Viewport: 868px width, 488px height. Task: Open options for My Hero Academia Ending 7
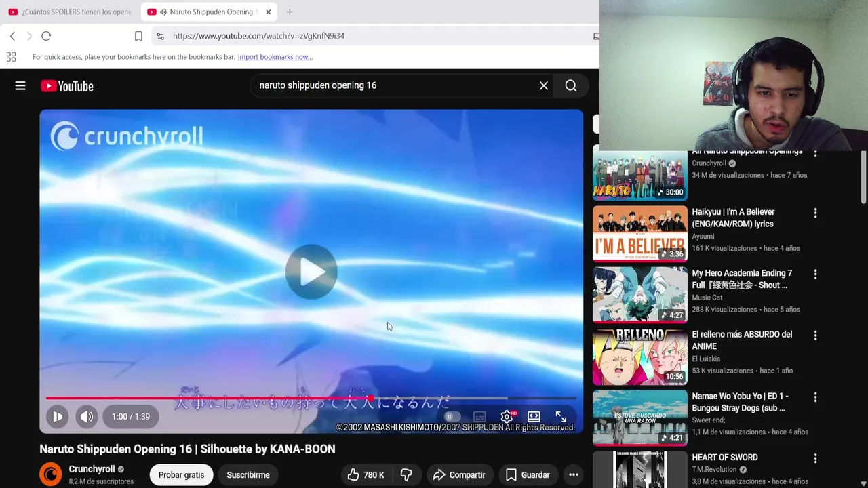[x=815, y=274]
